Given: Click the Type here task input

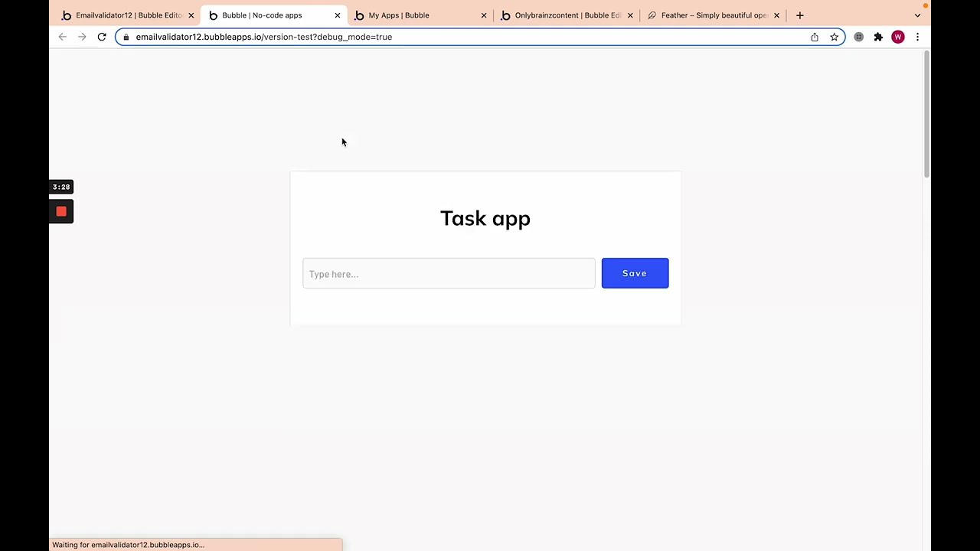Looking at the screenshot, I should (449, 273).
